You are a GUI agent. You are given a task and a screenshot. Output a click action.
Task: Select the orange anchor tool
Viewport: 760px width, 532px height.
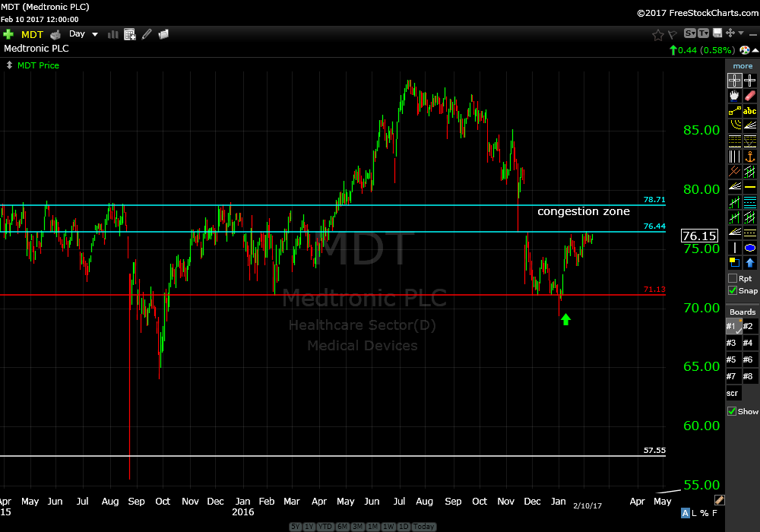(750, 157)
